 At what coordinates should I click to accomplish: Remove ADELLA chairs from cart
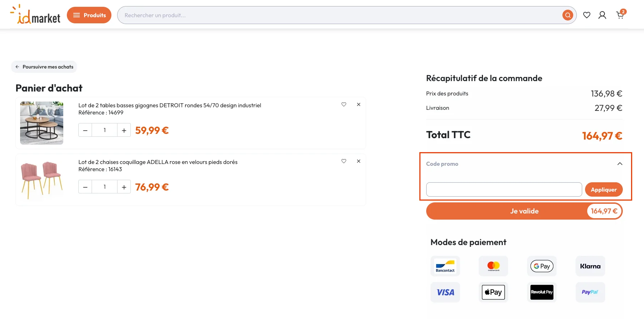pyautogui.click(x=359, y=161)
